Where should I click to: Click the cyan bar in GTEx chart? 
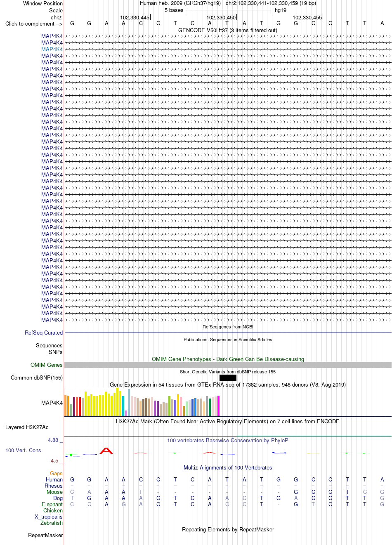123,406
